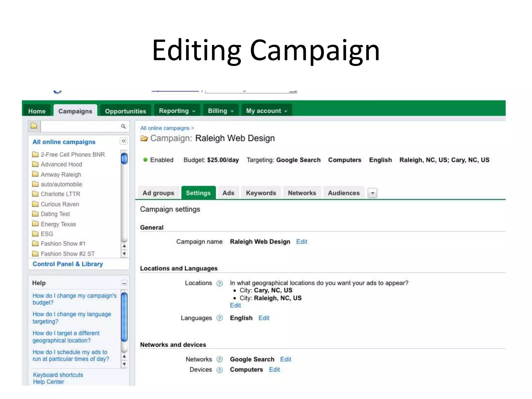Click folder icon for Advanced Hood
Image resolution: width=532 pixels, height=399 pixels.
[35, 164]
